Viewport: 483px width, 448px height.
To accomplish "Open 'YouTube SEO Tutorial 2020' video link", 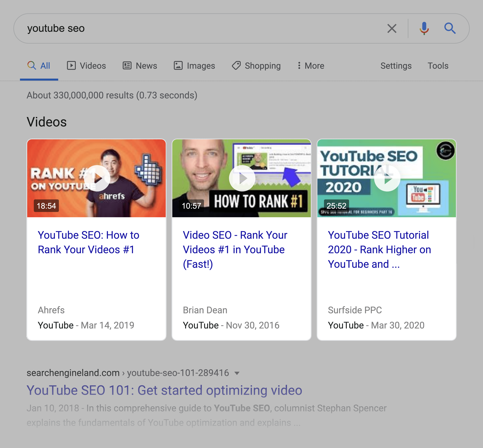I will [379, 249].
